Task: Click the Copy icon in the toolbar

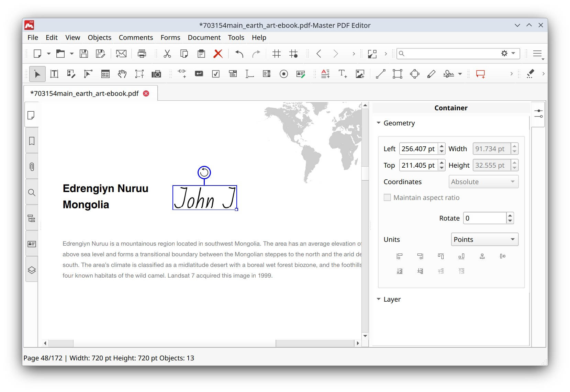Action: (184, 54)
